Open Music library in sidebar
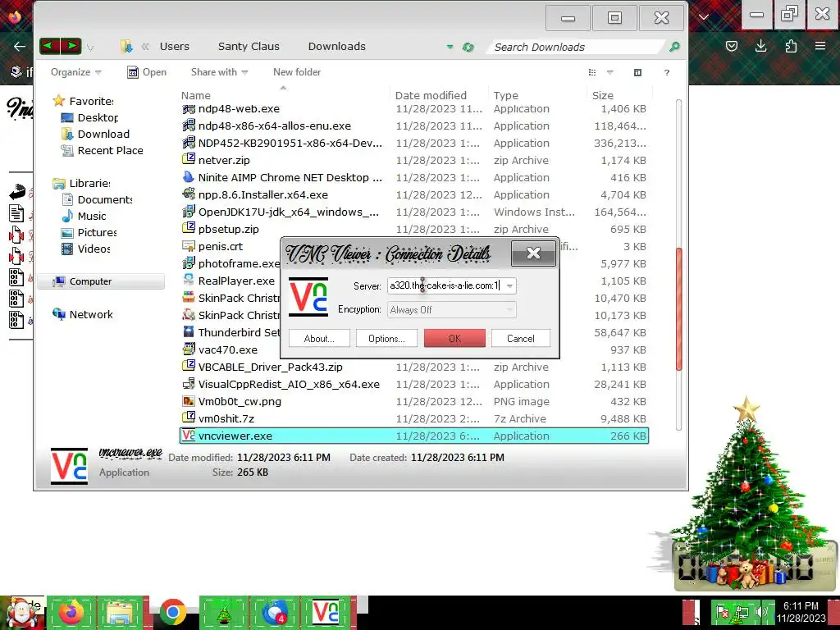Image resolution: width=840 pixels, height=630 pixels. (84, 216)
